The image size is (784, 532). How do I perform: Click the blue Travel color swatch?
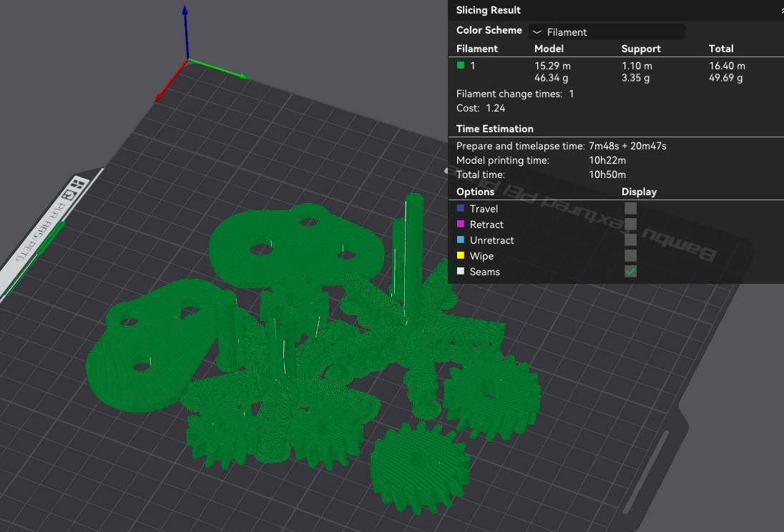(461, 208)
